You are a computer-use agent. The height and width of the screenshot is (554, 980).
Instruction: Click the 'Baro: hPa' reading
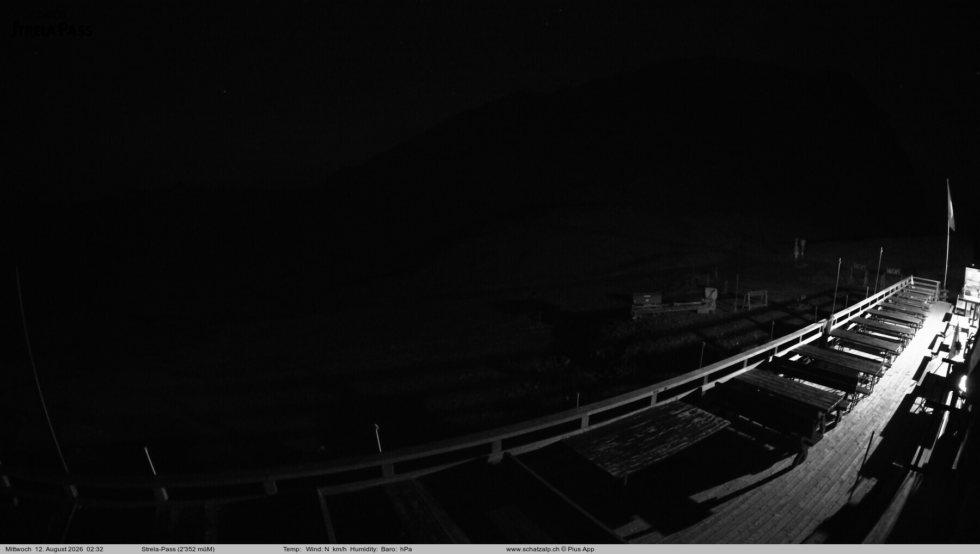tap(396, 549)
